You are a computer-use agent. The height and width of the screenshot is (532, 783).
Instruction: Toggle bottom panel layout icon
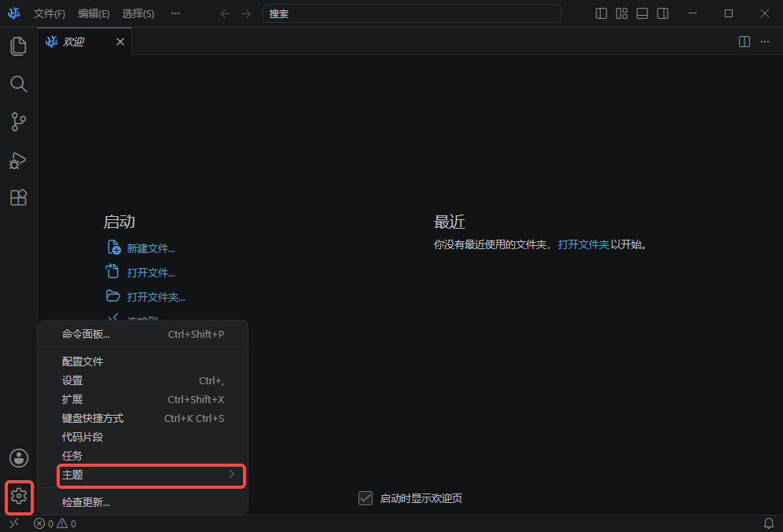click(x=642, y=13)
